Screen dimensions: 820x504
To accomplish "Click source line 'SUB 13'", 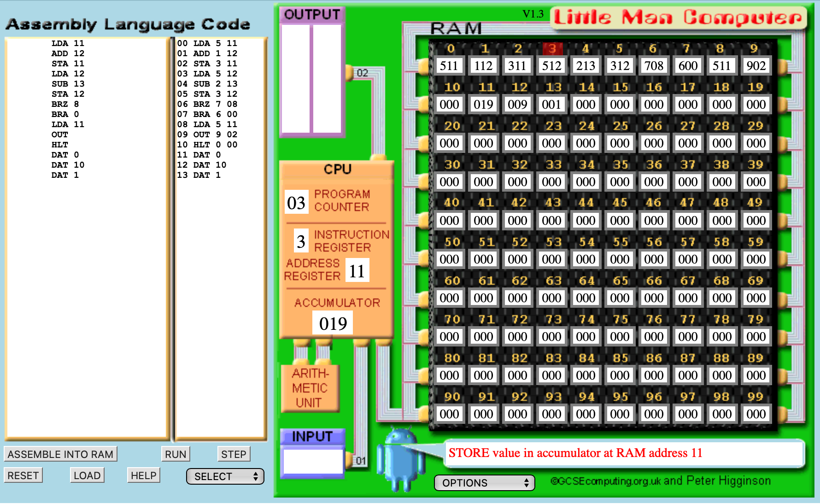I will (x=68, y=84).
